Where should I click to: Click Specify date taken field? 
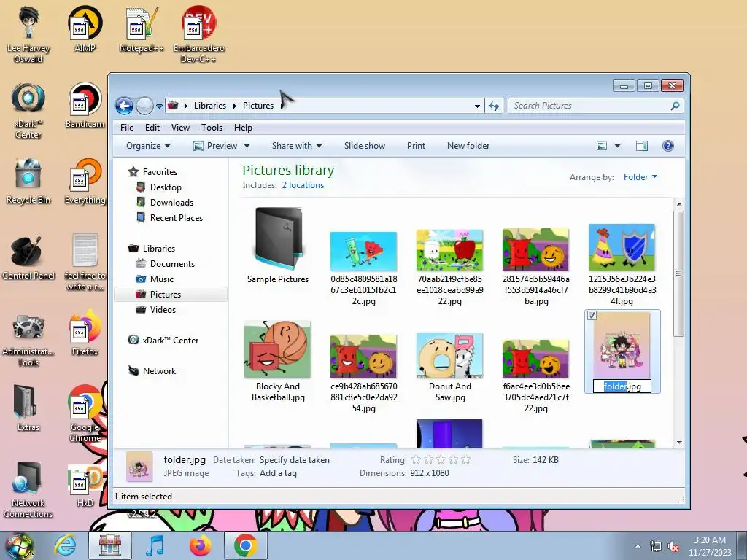click(295, 460)
